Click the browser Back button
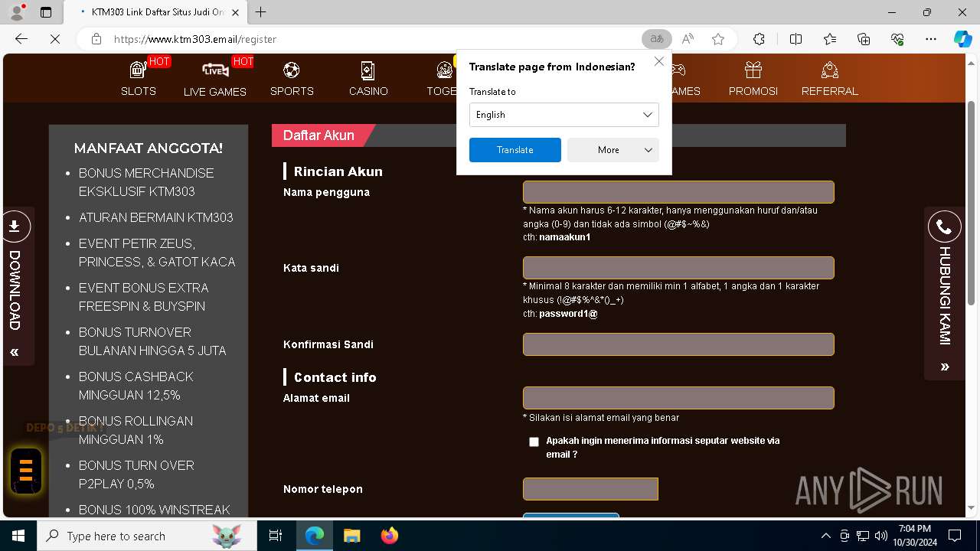The image size is (980, 551). [x=21, y=39]
